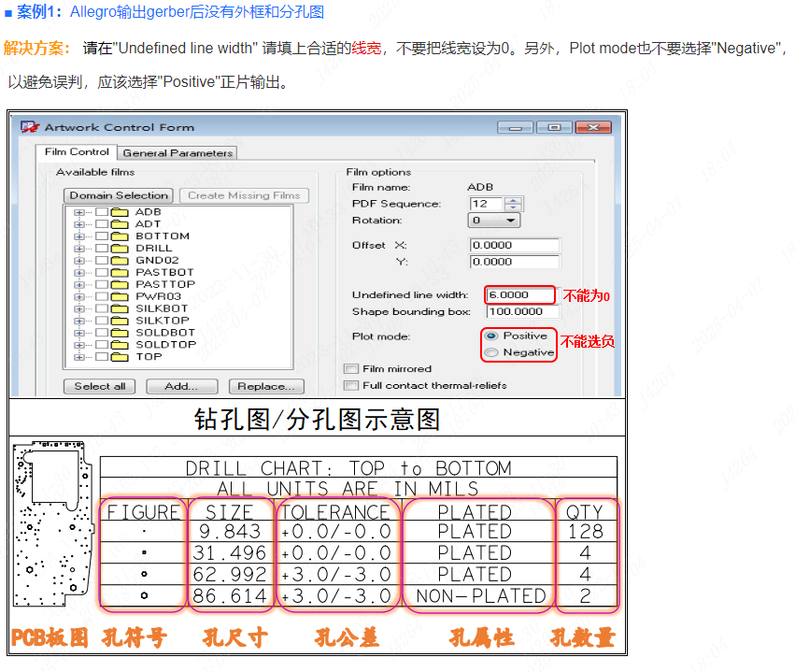Enable the Film mirrored checkbox
This screenshot has width=795, height=672.
click(351, 369)
